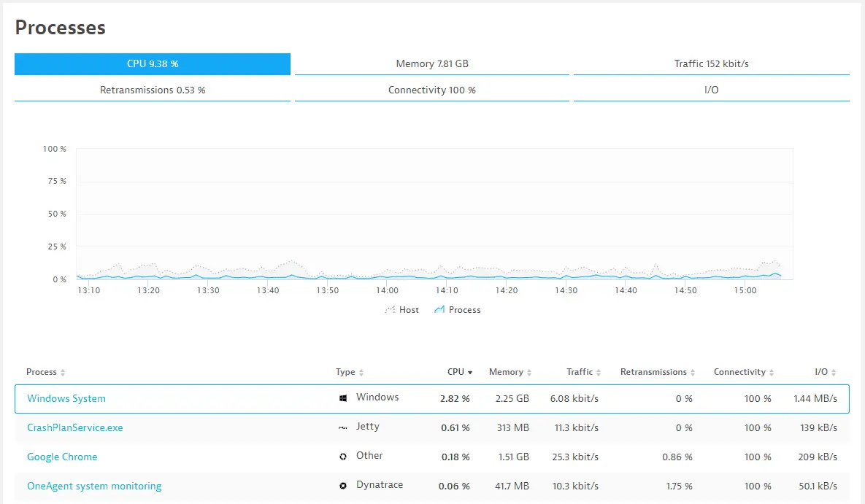Switch to the Memory 7.81 GB tab
Screen dimensions: 865x504
432,64
